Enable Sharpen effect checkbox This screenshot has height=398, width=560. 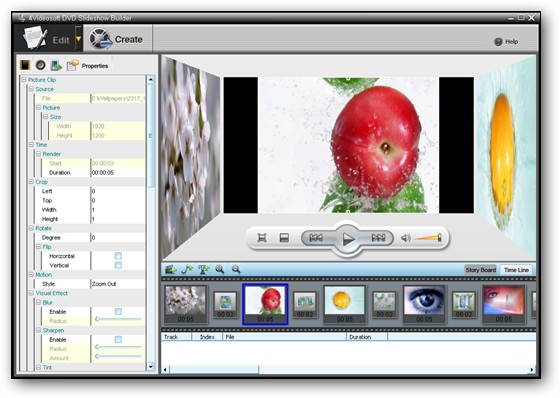coord(118,339)
